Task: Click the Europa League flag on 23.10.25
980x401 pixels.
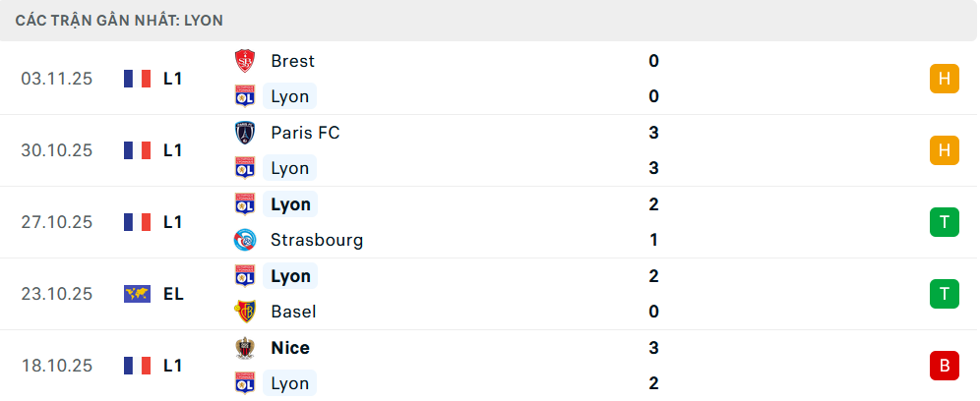Action: pos(137,294)
